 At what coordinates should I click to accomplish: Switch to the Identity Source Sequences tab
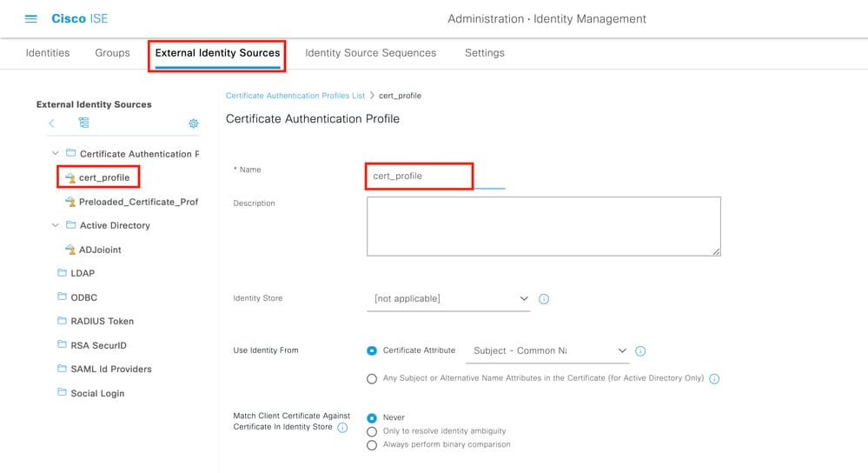click(370, 53)
